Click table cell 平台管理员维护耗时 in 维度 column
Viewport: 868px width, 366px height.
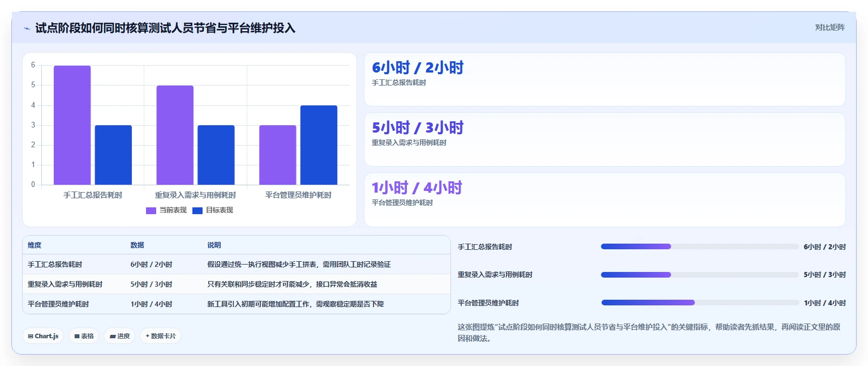pyautogui.click(x=58, y=304)
